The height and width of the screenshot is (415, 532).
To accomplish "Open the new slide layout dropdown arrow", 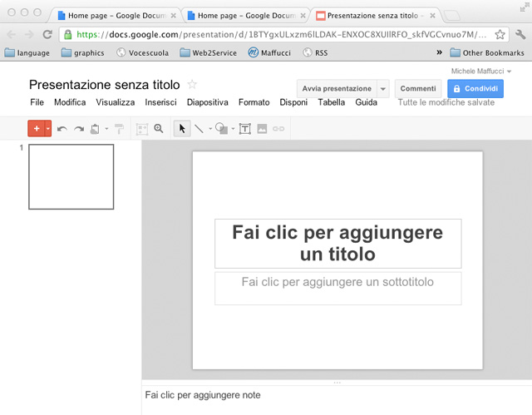I will coord(48,129).
